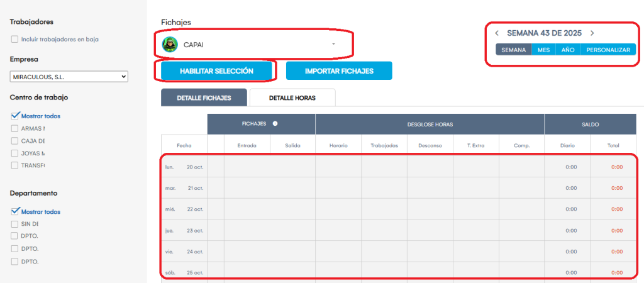Go to next week using right arrow
The height and width of the screenshot is (283, 644).
point(592,33)
